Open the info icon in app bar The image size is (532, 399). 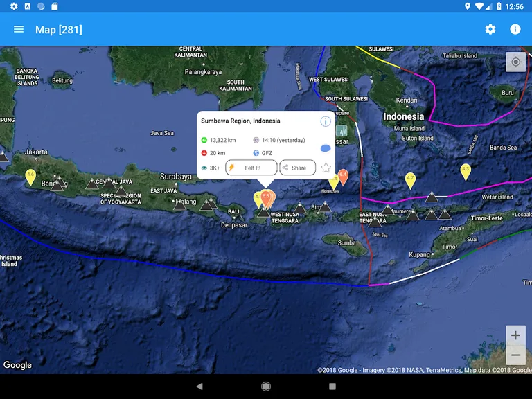click(x=515, y=30)
